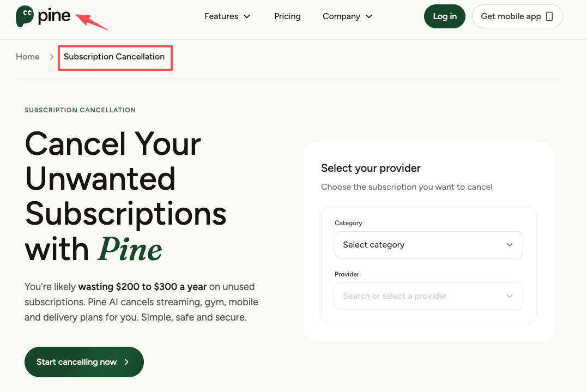Image resolution: width=587 pixels, height=392 pixels.
Task: Click the highlighted Subscription Cancellation breadcrumb
Action: tap(114, 57)
